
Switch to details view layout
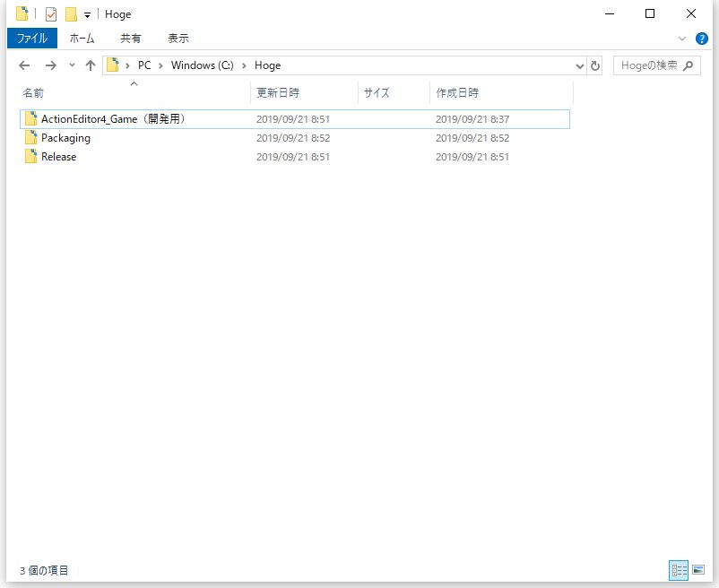pyautogui.click(x=679, y=570)
